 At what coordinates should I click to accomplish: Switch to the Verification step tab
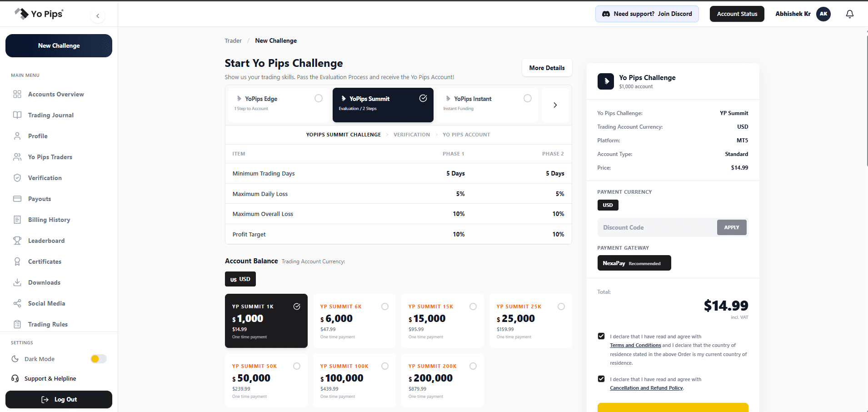click(x=412, y=135)
